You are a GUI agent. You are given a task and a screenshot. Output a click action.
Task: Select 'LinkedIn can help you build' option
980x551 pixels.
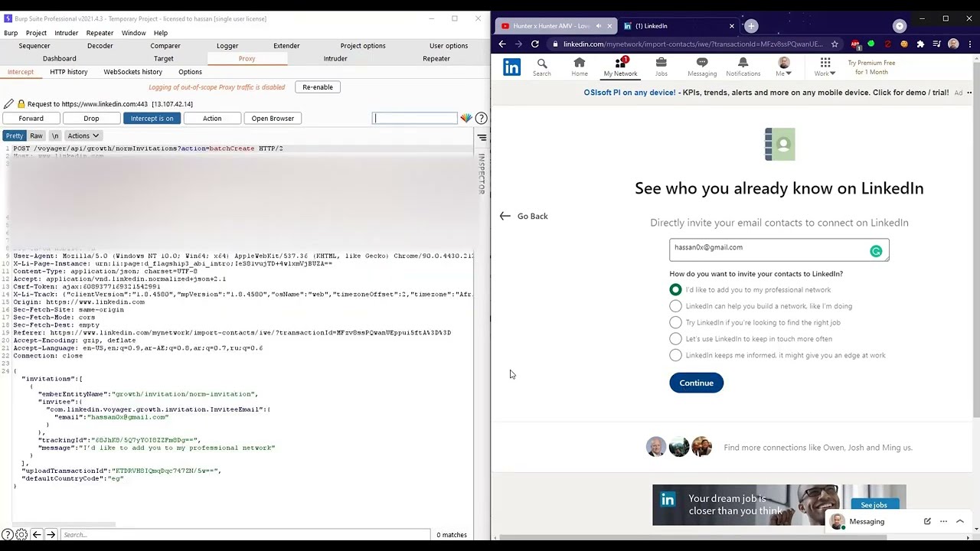pos(675,306)
